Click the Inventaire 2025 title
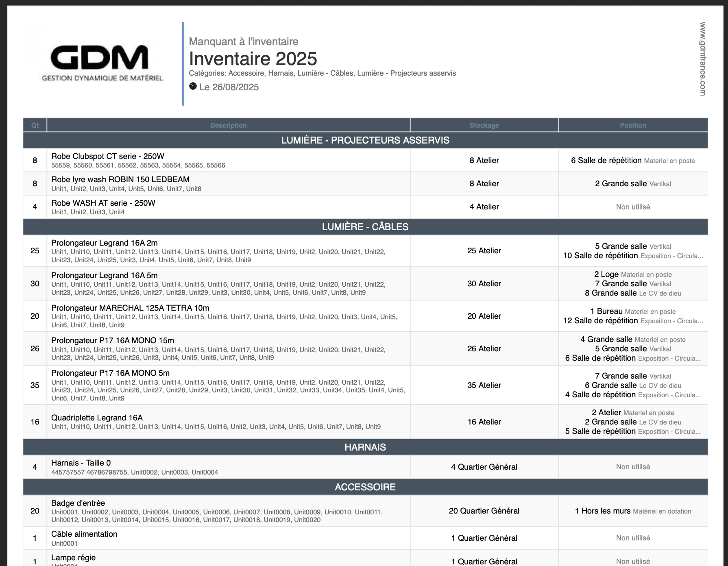This screenshot has height=566, width=728. click(x=253, y=59)
